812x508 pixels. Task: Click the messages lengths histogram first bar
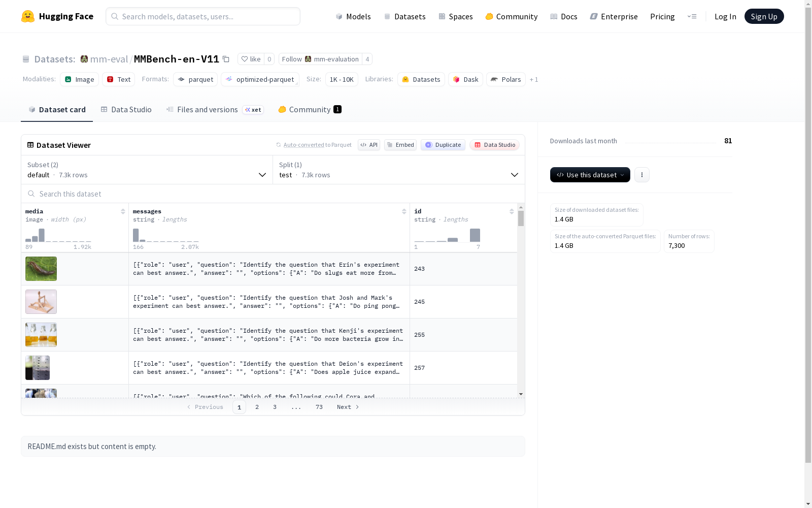tap(136, 235)
